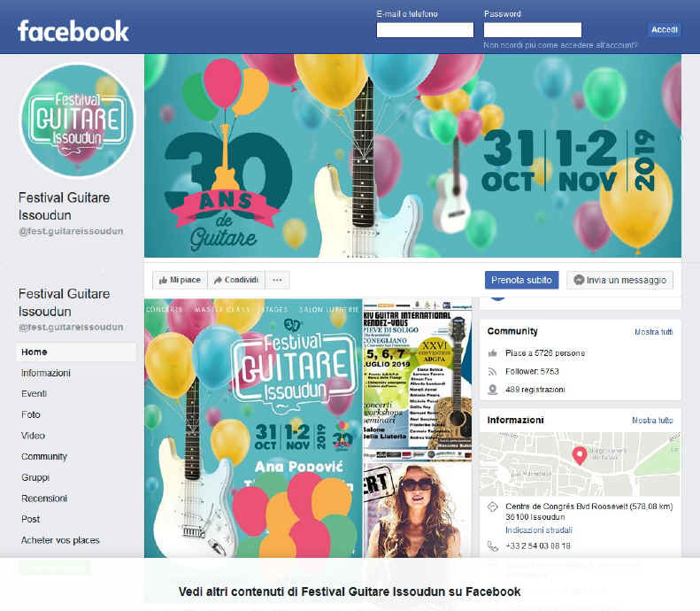Click the phone icon next to the number

coord(492,546)
